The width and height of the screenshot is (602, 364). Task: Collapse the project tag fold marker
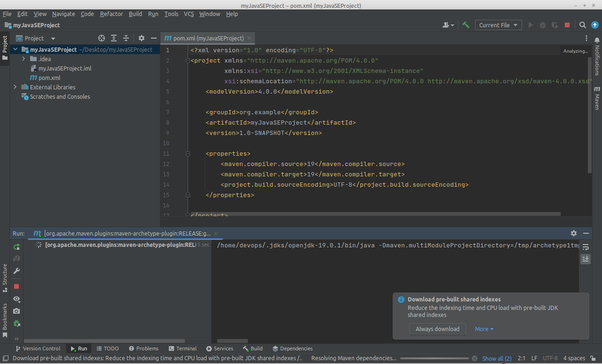coord(188,61)
